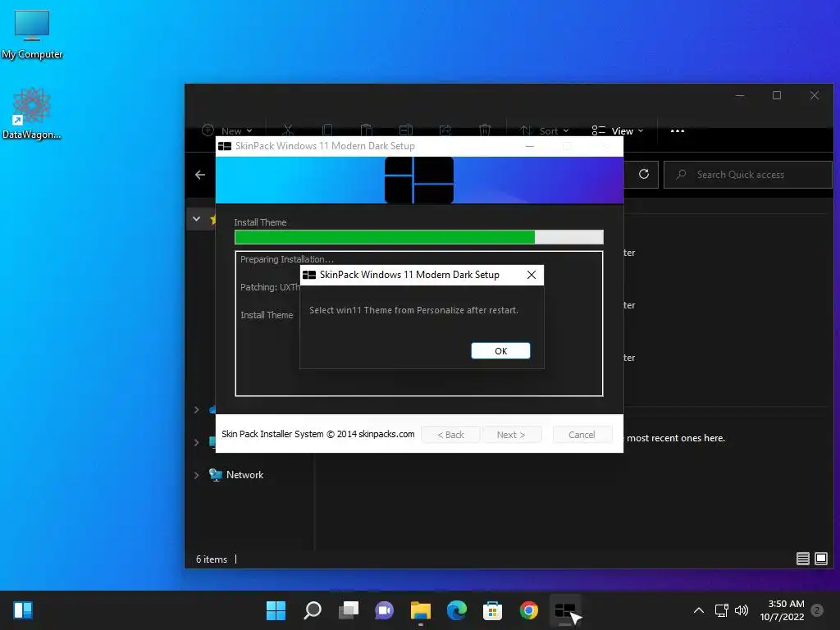Close the SkinPack message dialog
The width and height of the screenshot is (840, 630).
(532, 275)
